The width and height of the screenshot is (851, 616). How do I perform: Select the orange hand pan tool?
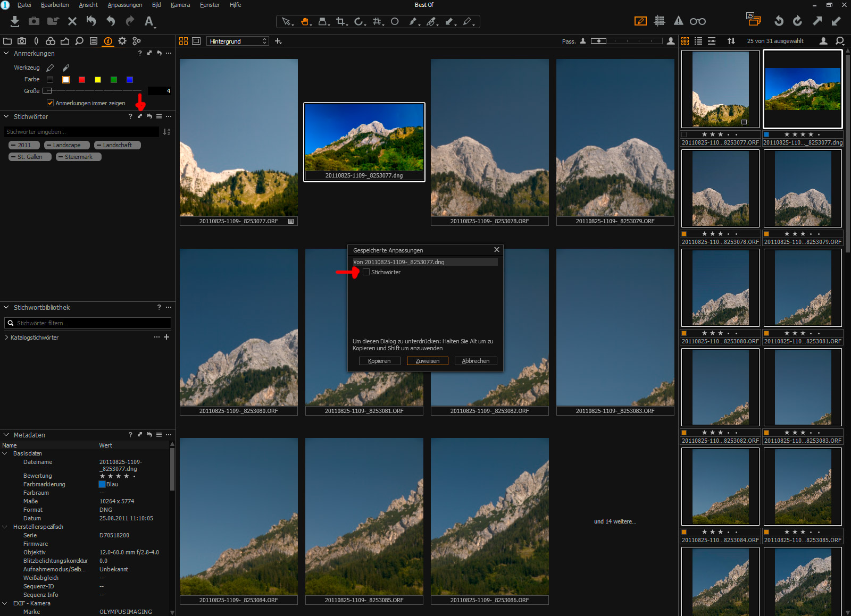pos(305,22)
